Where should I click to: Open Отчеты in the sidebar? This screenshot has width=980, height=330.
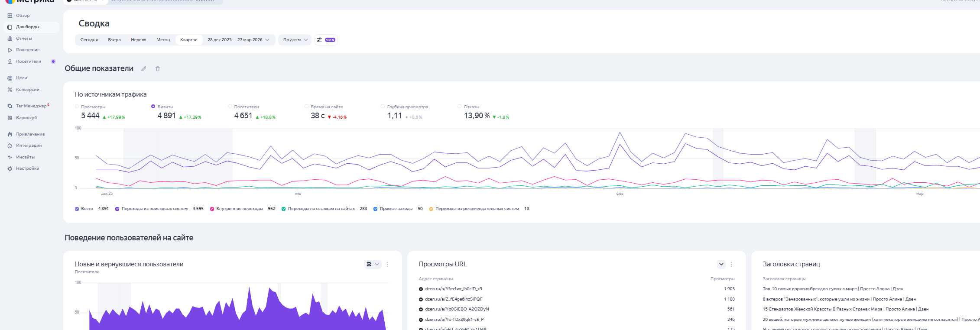coord(24,39)
